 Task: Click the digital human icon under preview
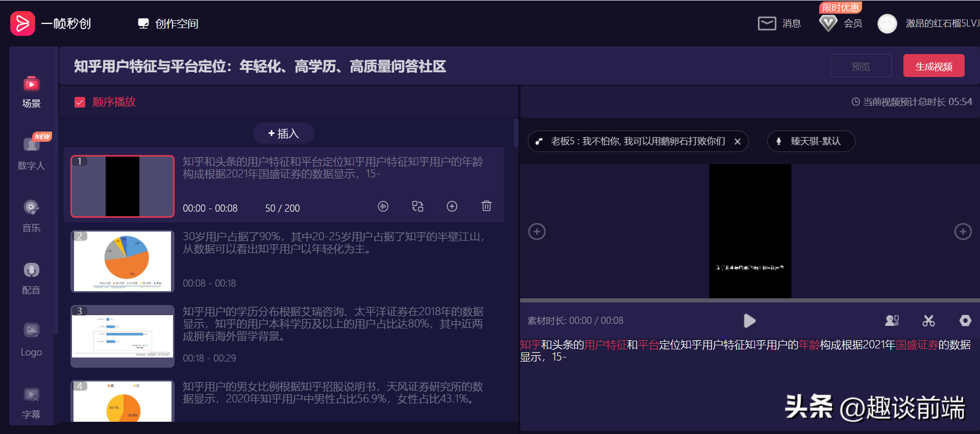coord(892,321)
